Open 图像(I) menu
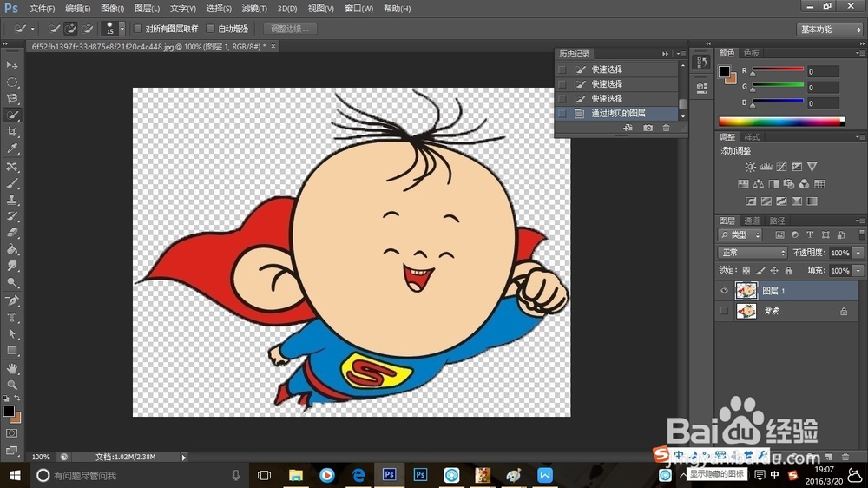Screen dimensions: 868x488 click(x=112, y=9)
